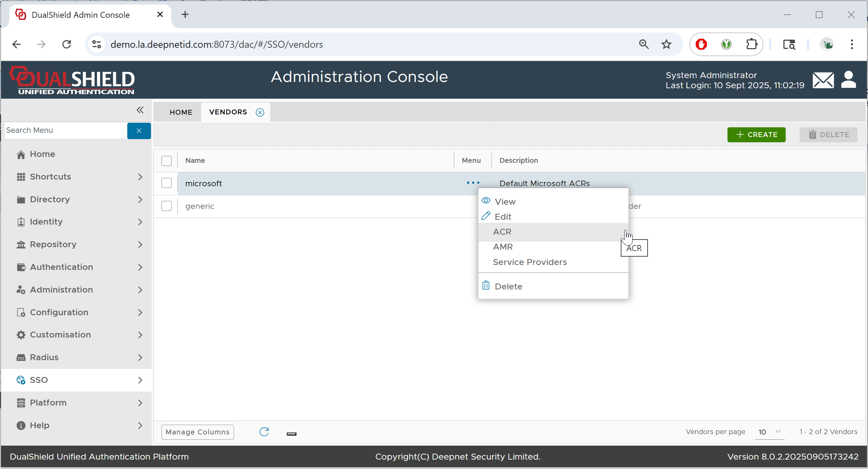868x469 pixels.
Task: Tick the checkbox for the microsoft vendor
Action: [x=166, y=183]
